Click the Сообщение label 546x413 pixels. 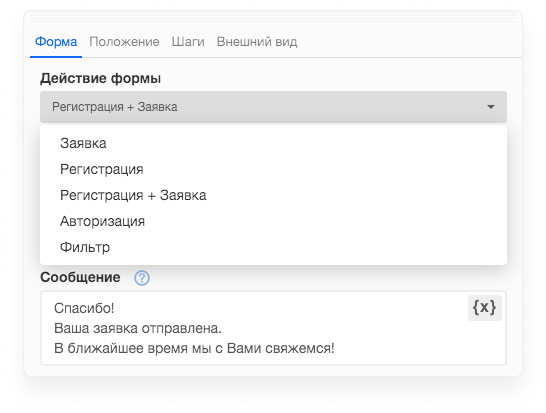click(x=80, y=278)
